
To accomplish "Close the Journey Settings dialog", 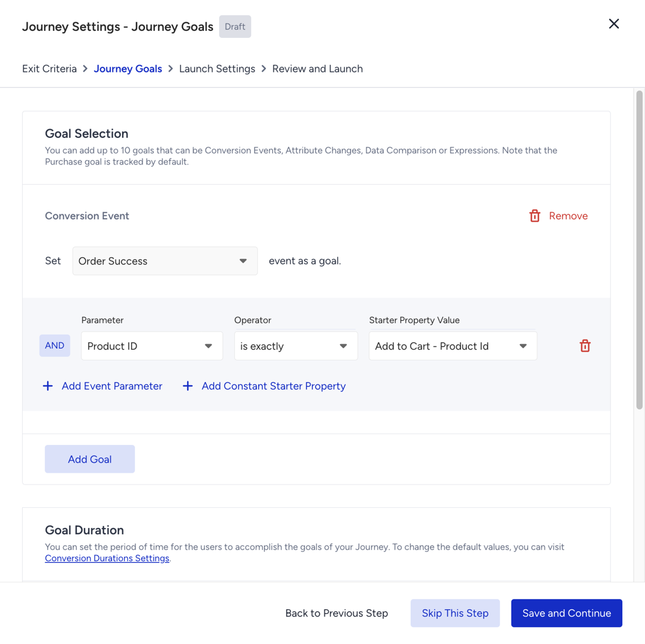I will pos(614,24).
